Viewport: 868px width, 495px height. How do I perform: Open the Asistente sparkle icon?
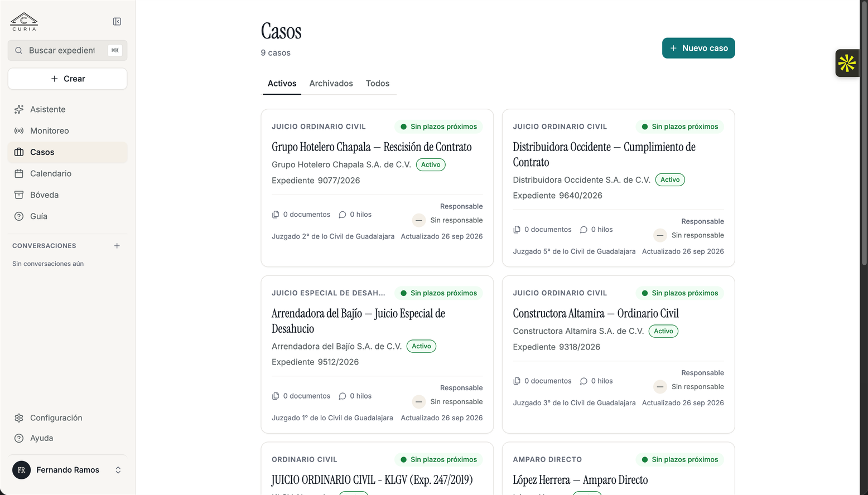click(x=19, y=109)
